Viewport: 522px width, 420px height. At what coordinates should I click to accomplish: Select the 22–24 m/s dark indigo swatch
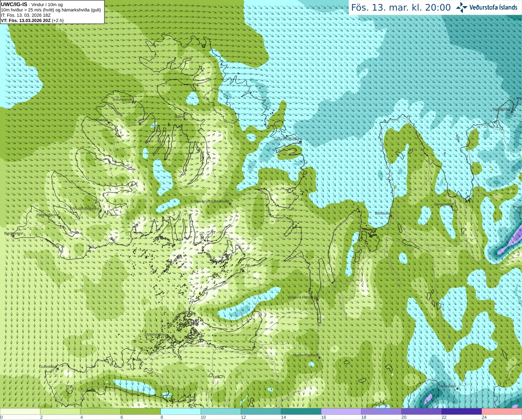click(462, 411)
